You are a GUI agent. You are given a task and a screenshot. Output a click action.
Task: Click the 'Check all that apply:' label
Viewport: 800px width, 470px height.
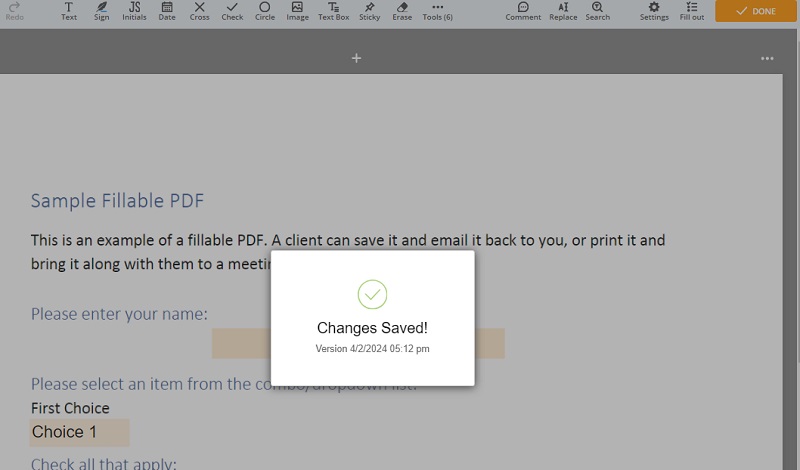coord(104,463)
